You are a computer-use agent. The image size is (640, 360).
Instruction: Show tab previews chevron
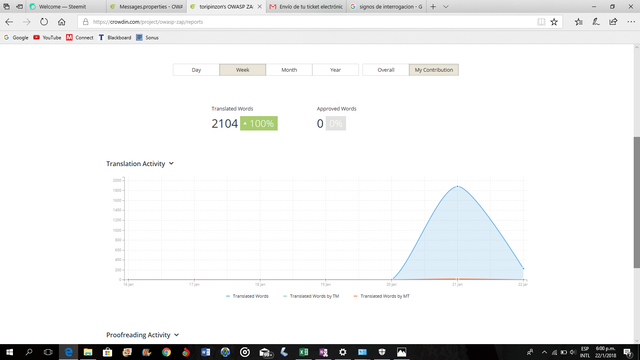(446, 7)
